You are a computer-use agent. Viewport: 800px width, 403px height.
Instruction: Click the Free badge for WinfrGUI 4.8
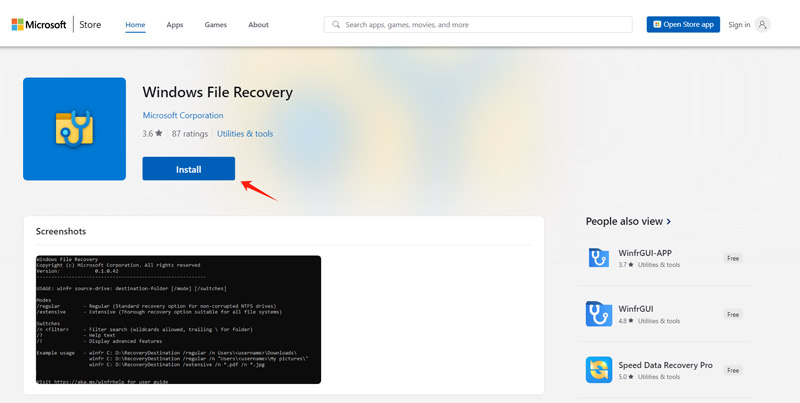coord(733,314)
